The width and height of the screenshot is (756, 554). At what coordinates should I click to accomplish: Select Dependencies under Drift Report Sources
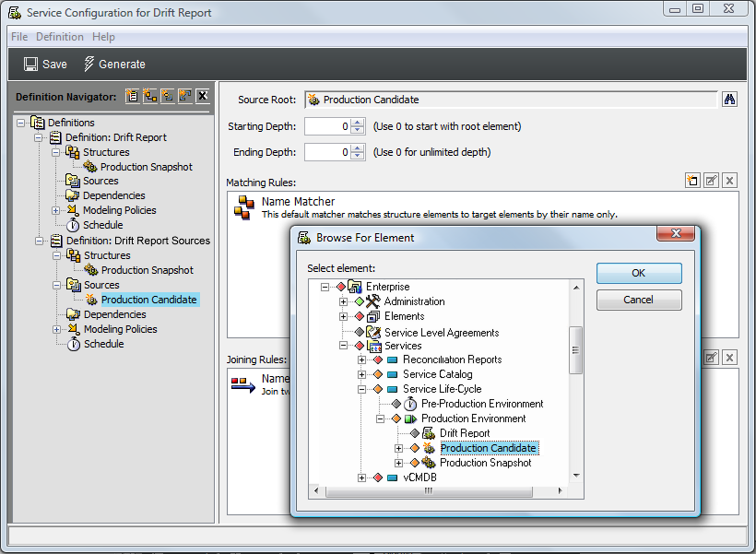pyautogui.click(x=114, y=314)
